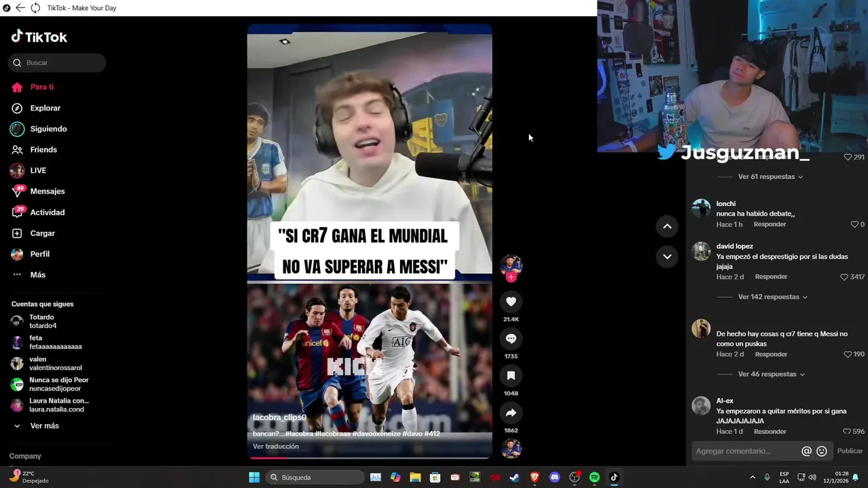
Task: Like david lopez's comment
Action: (844, 277)
